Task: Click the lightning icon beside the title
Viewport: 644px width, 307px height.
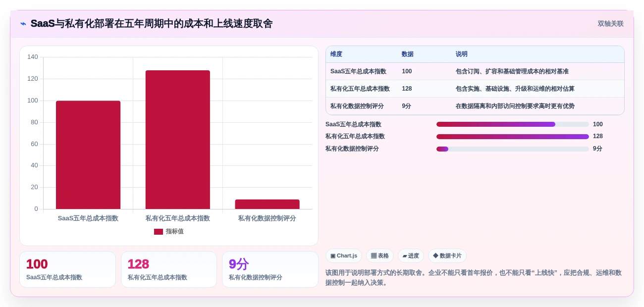Action: click(23, 24)
